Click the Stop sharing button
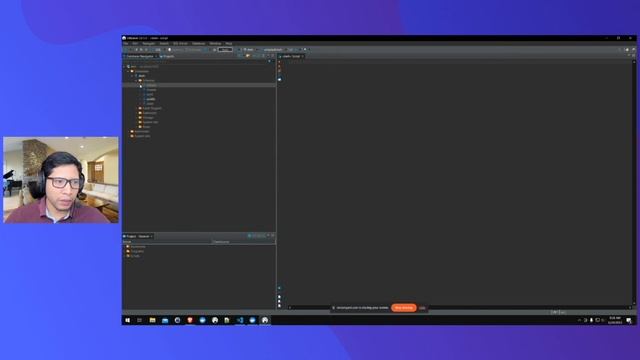The height and width of the screenshot is (360, 640). pyautogui.click(x=404, y=308)
